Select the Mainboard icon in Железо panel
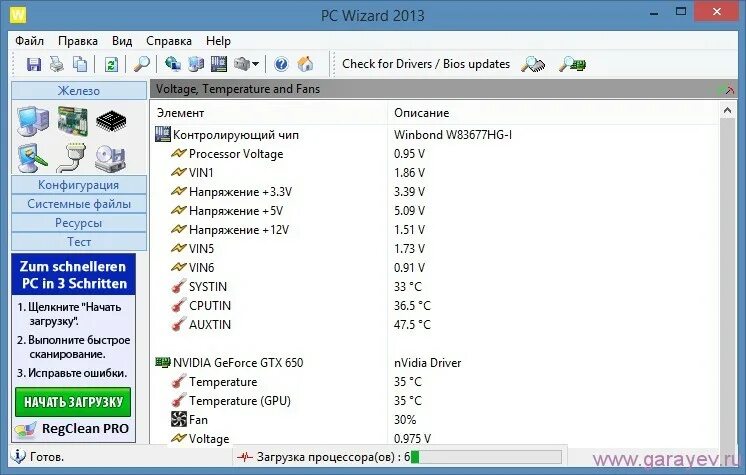 [x=72, y=121]
